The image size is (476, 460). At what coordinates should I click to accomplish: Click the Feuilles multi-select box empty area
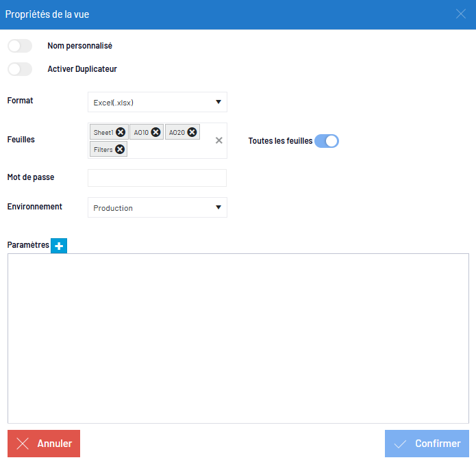[170, 150]
